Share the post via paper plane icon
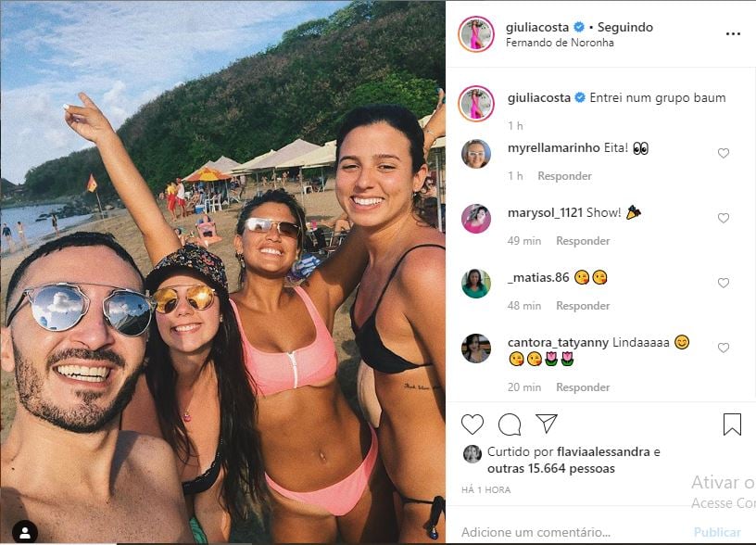This screenshot has height=545, width=756. 547,424
